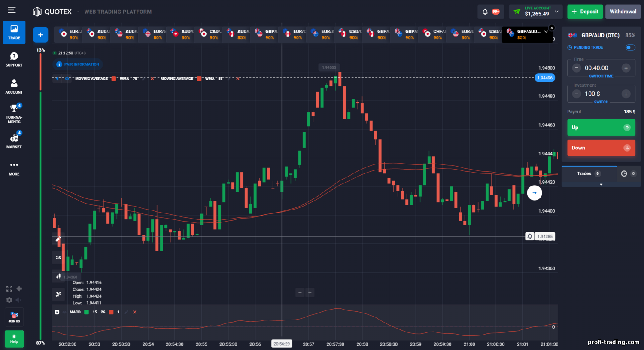Screen dimensions: 644x350
Task: Increase trade time with plus
Action: point(626,68)
